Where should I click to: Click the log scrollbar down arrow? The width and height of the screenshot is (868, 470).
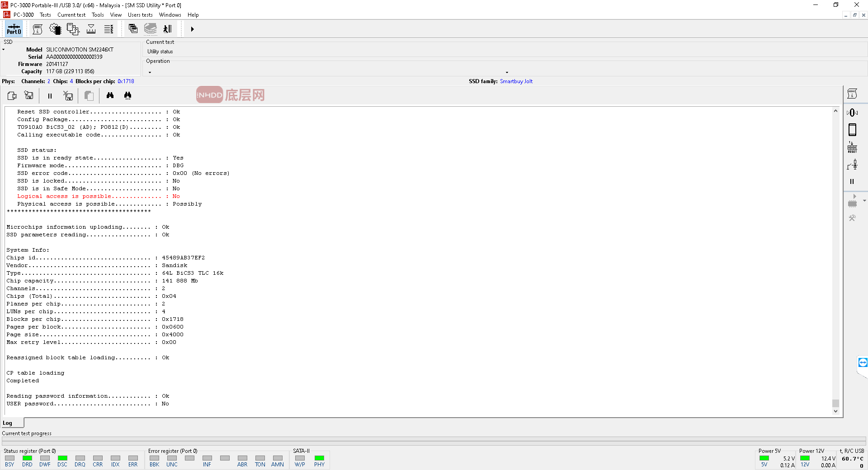coord(835,411)
